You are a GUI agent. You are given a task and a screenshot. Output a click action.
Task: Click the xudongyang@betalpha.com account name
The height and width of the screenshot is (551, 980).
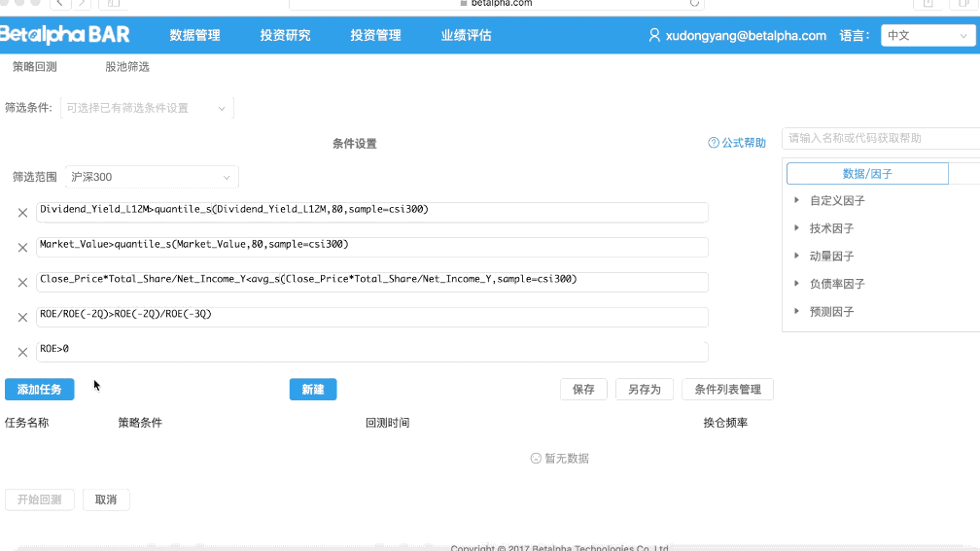[x=746, y=36]
